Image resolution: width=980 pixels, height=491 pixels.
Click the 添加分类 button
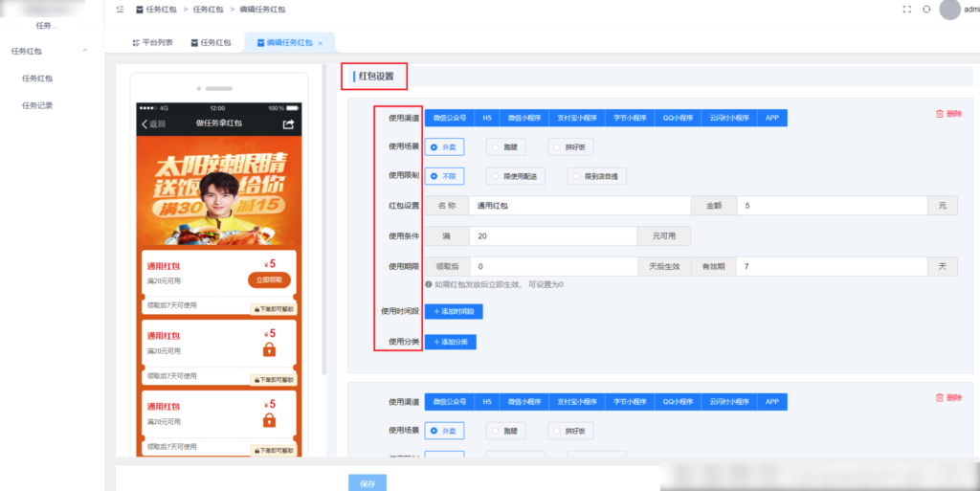pyautogui.click(x=450, y=342)
